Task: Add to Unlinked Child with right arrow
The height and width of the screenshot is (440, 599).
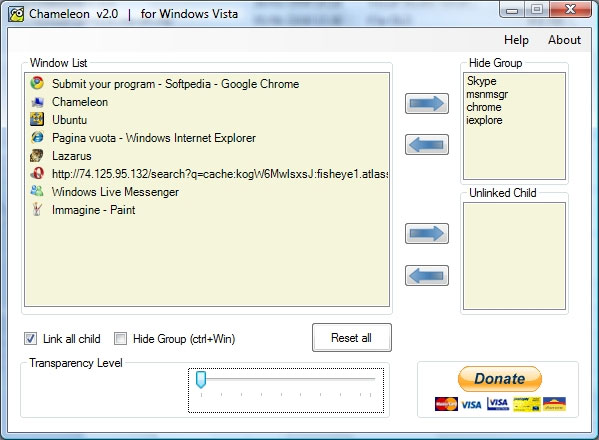Action: coord(427,233)
